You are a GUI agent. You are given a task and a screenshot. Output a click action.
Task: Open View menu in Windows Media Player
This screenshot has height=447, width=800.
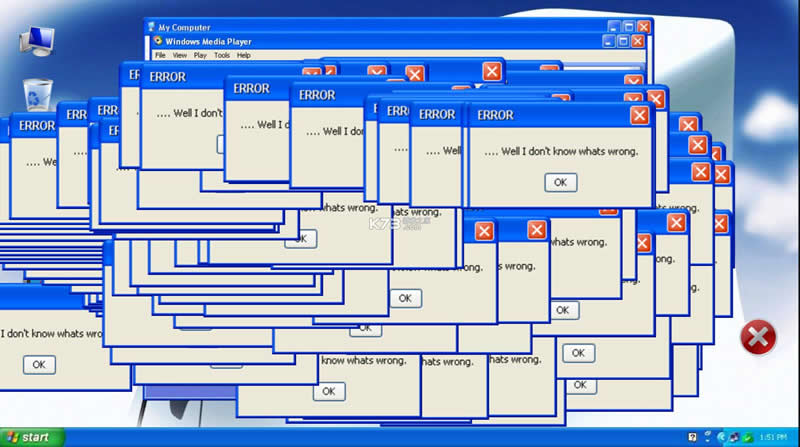pyautogui.click(x=179, y=55)
